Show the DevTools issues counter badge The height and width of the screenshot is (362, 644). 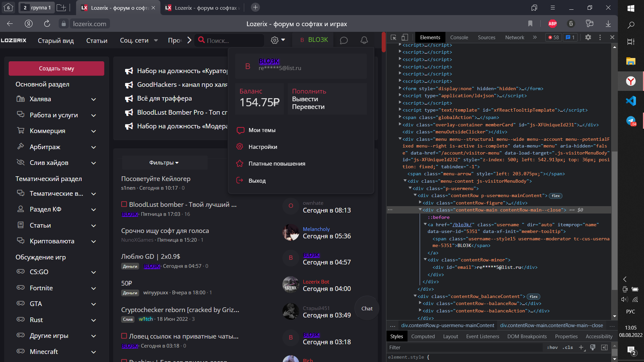point(570,38)
